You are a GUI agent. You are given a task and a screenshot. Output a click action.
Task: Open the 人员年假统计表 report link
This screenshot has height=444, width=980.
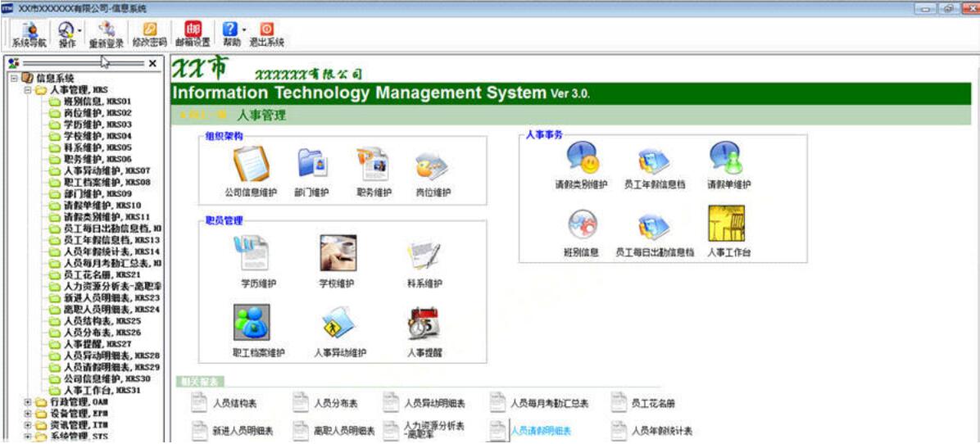pyautogui.click(x=662, y=431)
